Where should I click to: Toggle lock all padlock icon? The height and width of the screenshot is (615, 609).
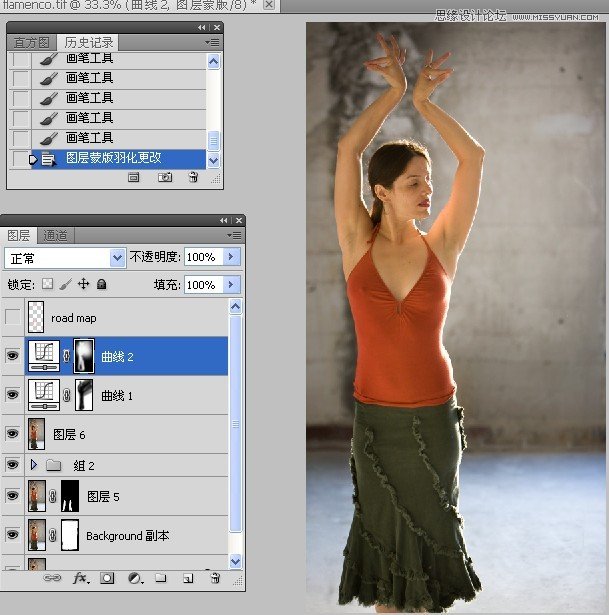pos(102,284)
